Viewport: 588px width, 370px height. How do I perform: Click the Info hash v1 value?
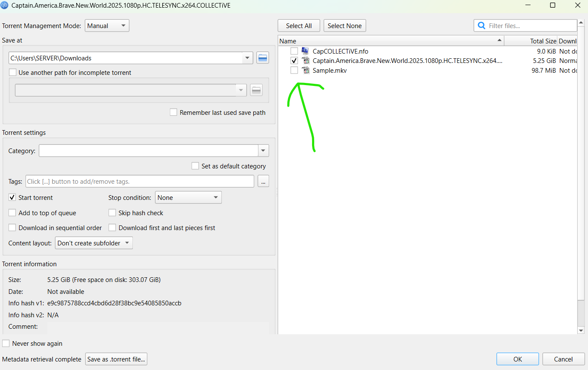click(x=114, y=303)
